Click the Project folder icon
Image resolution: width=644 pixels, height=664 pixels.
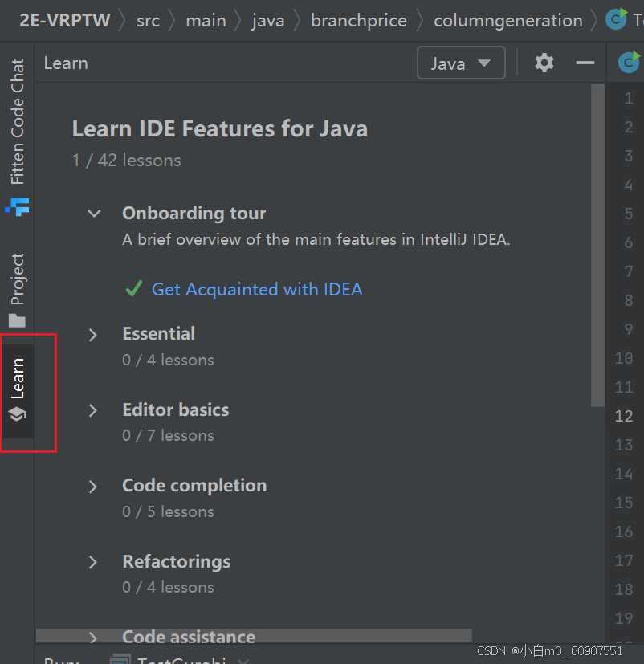pyautogui.click(x=17, y=320)
